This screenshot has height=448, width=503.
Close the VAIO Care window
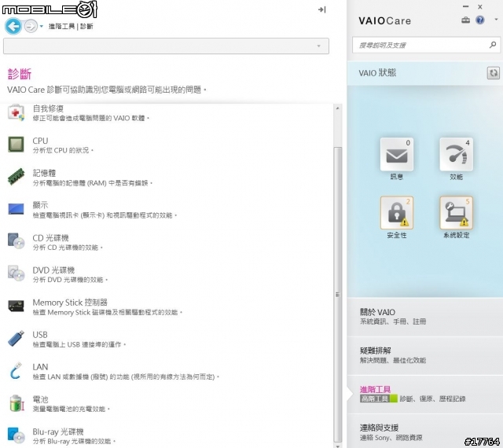[480, 6]
